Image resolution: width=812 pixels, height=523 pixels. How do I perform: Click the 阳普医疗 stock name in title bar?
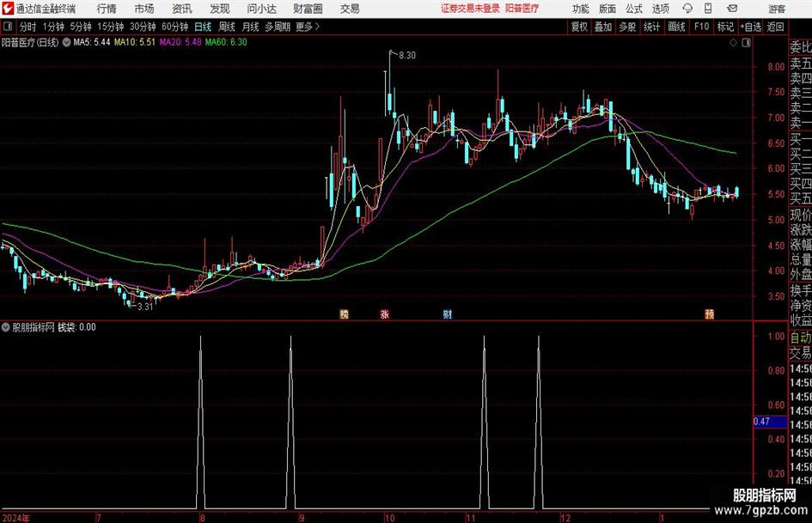522,9
